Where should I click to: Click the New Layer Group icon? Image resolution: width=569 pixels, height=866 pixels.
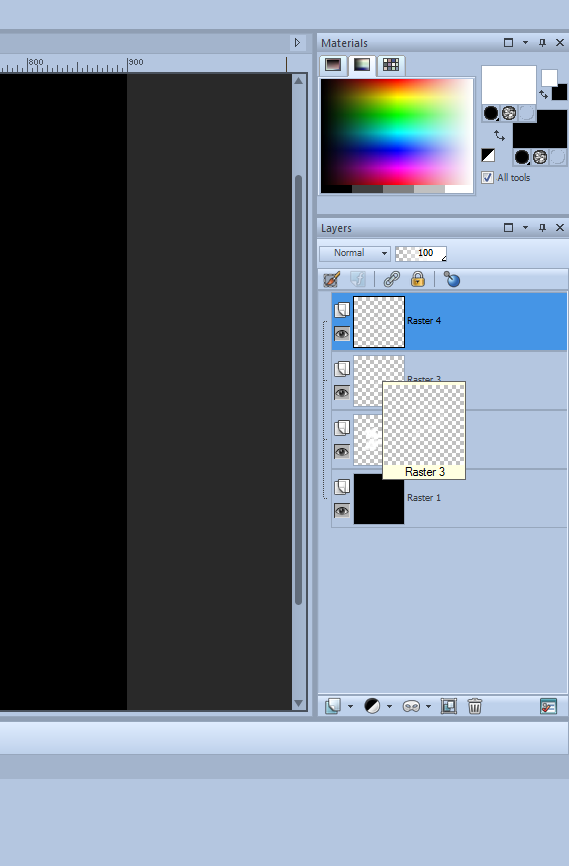(x=449, y=706)
